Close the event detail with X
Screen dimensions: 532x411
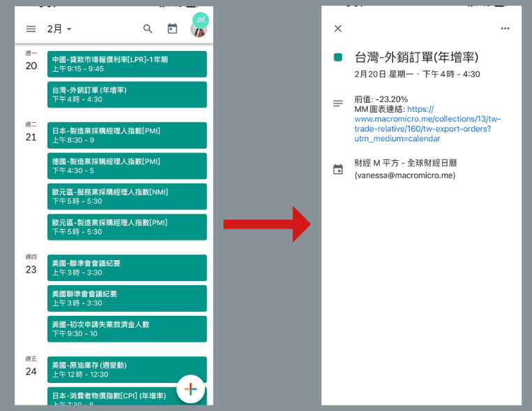338,29
